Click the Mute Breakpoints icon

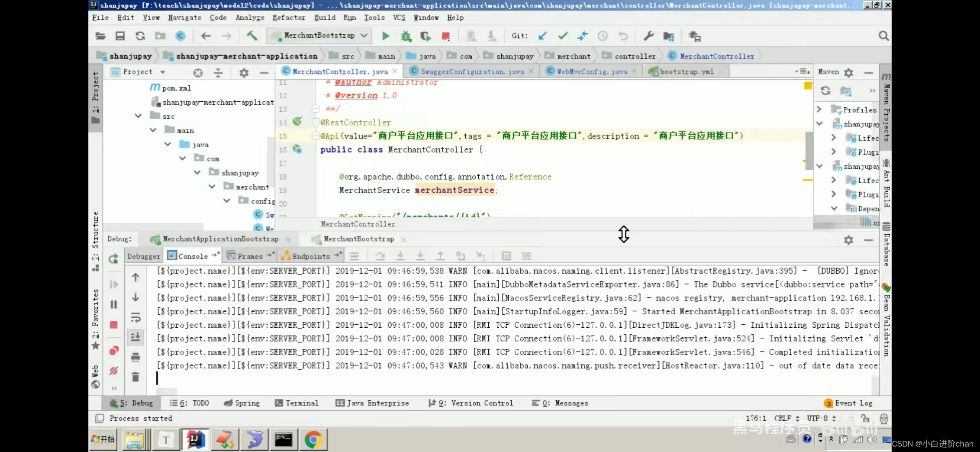coord(114,371)
